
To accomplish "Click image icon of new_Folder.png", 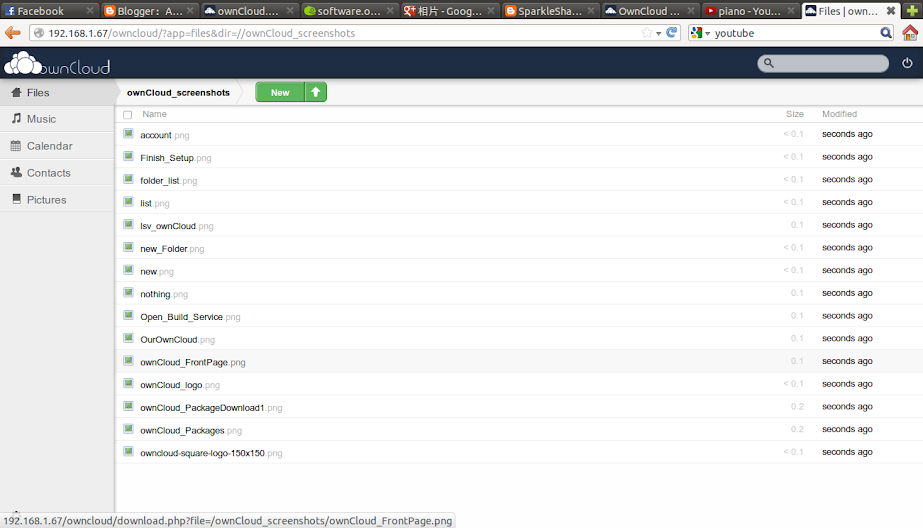I will pos(128,247).
